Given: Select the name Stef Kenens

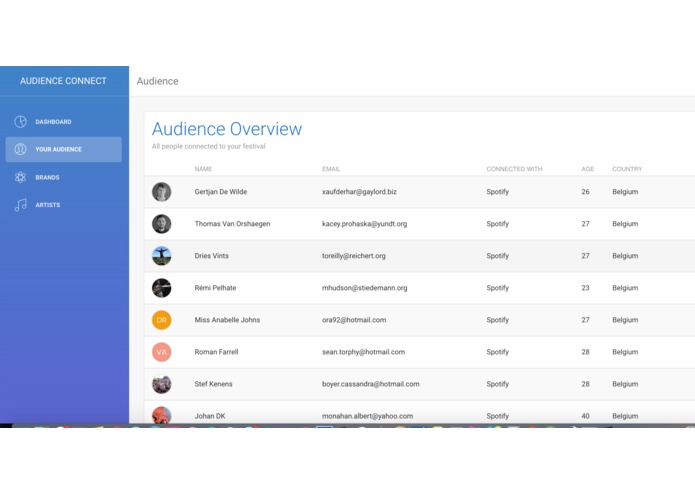Looking at the screenshot, I should coord(213,384).
